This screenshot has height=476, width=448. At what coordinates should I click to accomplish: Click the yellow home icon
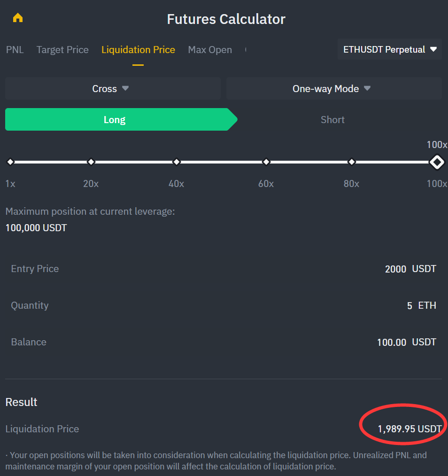[x=18, y=18]
